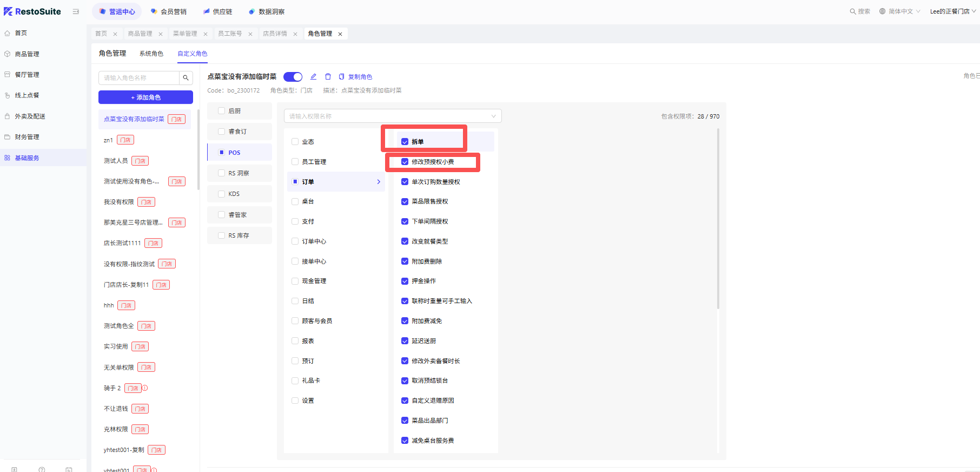This screenshot has width=980, height=472.
Task: Close the 商品管理 tab with its X
Action: click(161, 34)
